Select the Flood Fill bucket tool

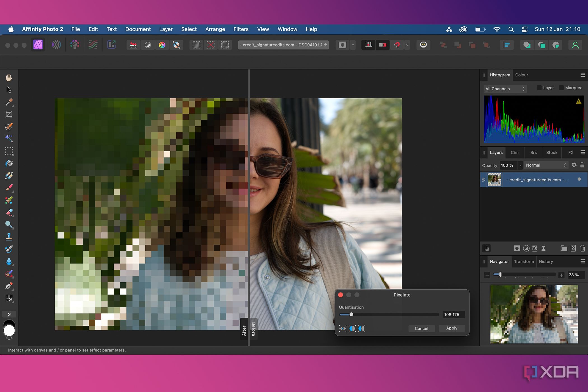tap(9, 164)
